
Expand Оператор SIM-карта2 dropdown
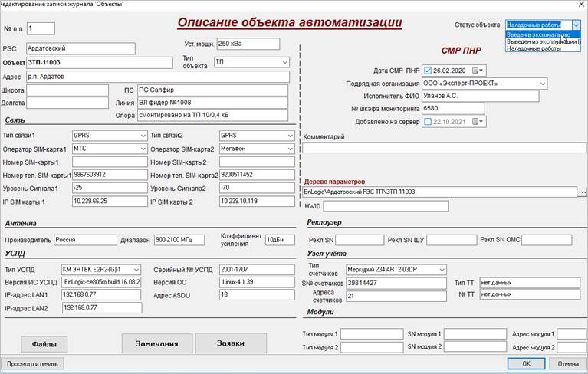coord(291,149)
